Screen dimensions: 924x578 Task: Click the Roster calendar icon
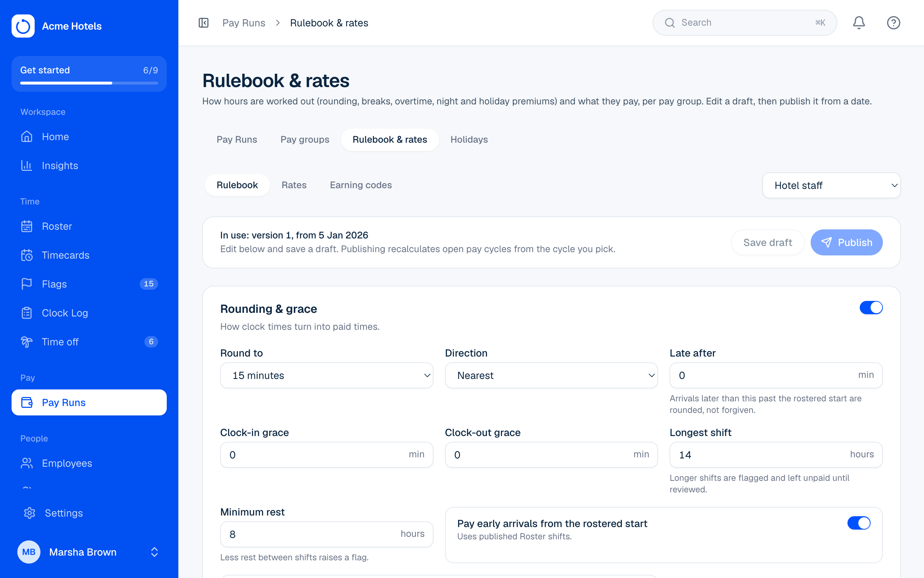click(x=27, y=226)
